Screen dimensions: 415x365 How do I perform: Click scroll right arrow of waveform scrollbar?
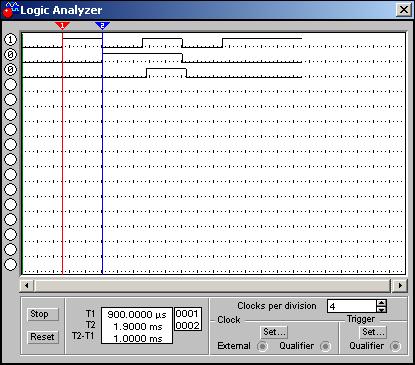pyautogui.click(x=400, y=285)
